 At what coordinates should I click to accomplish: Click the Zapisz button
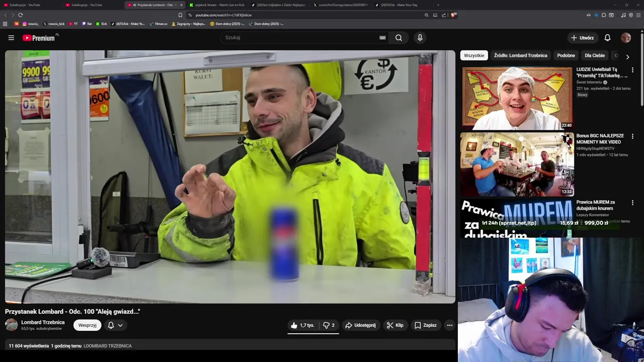click(426, 325)
